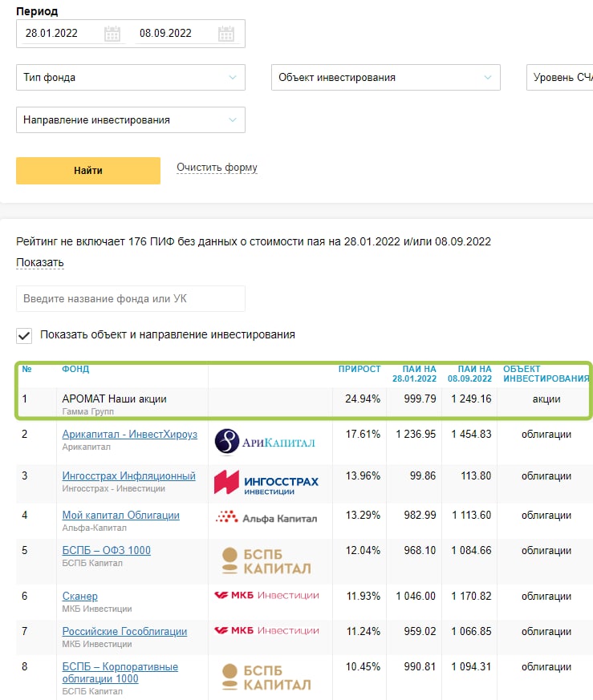
Task: Click the Альфа Капитал logo
Action: point(266,518)
